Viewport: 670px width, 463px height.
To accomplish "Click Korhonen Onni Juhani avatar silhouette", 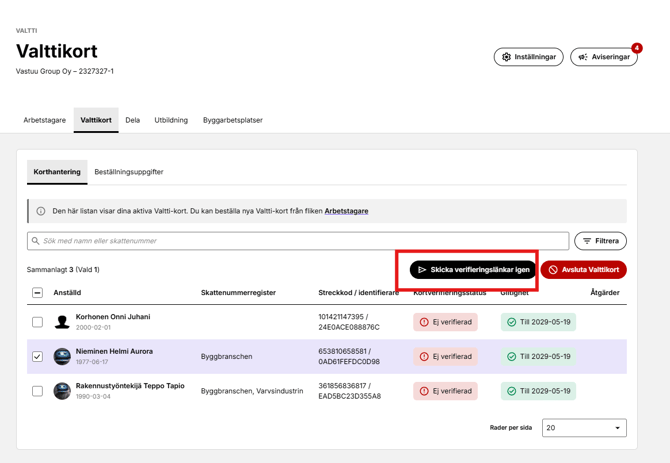I will (62, 322).
